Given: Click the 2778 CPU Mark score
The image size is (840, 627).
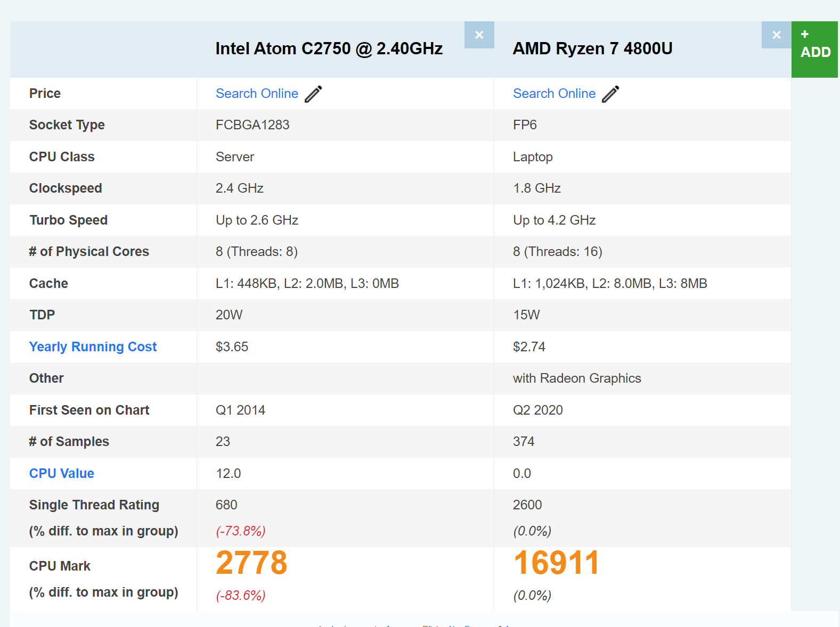Looking at the screenshot, I should [251, 563].
